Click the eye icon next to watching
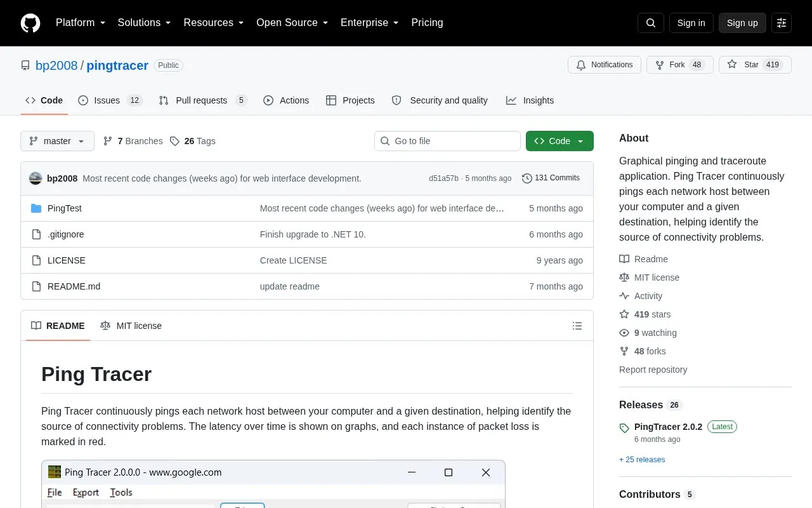The image size is (812, 508). (x=624, y=333)
